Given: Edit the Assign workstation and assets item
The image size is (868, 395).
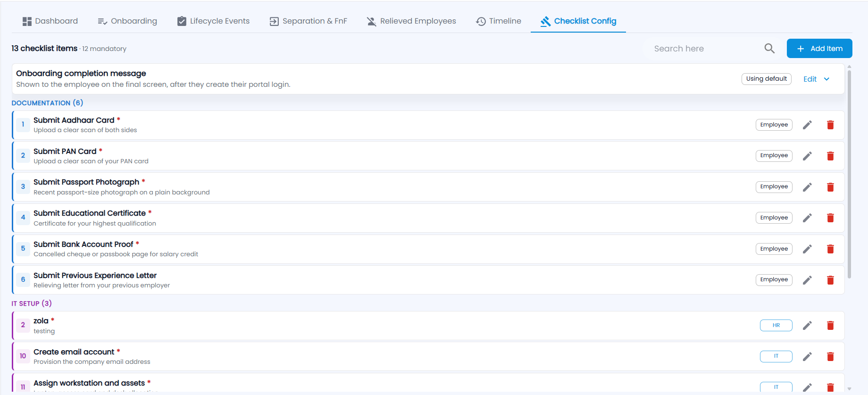Looking at the screenshot, I should [x=808, y=387].
